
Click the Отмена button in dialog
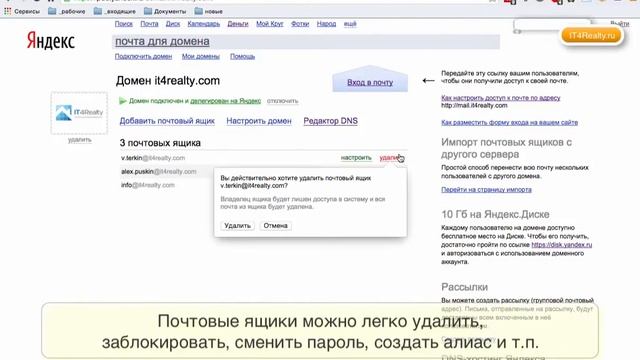276,226
